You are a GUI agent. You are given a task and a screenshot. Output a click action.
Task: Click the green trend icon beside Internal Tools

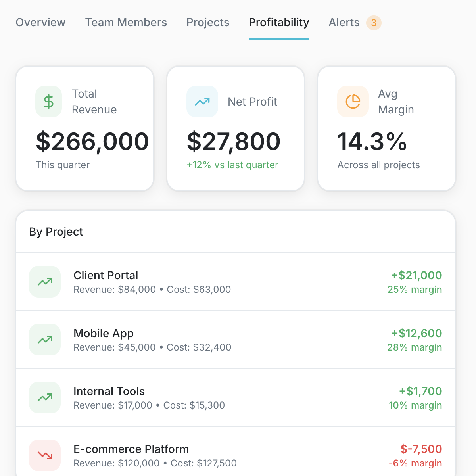pos(44,397)
